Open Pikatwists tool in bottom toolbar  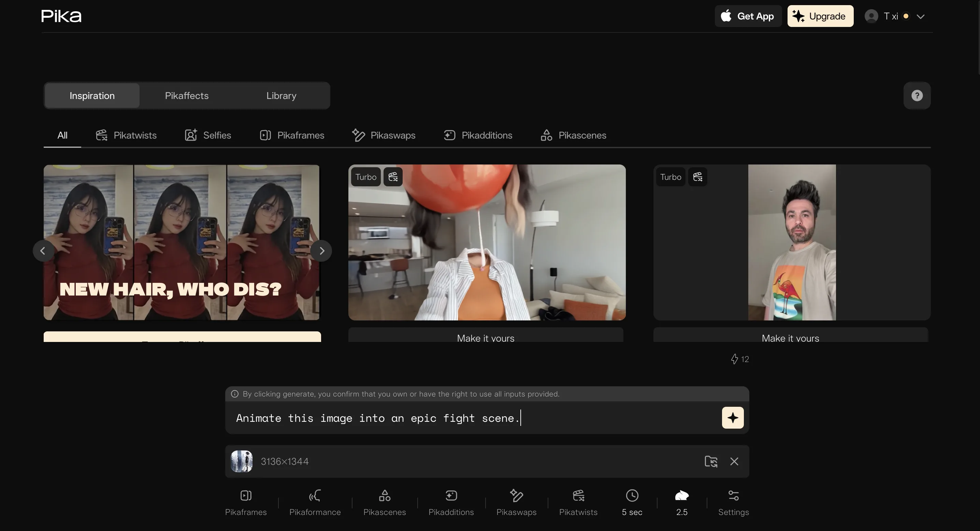[x=578, y=502]
